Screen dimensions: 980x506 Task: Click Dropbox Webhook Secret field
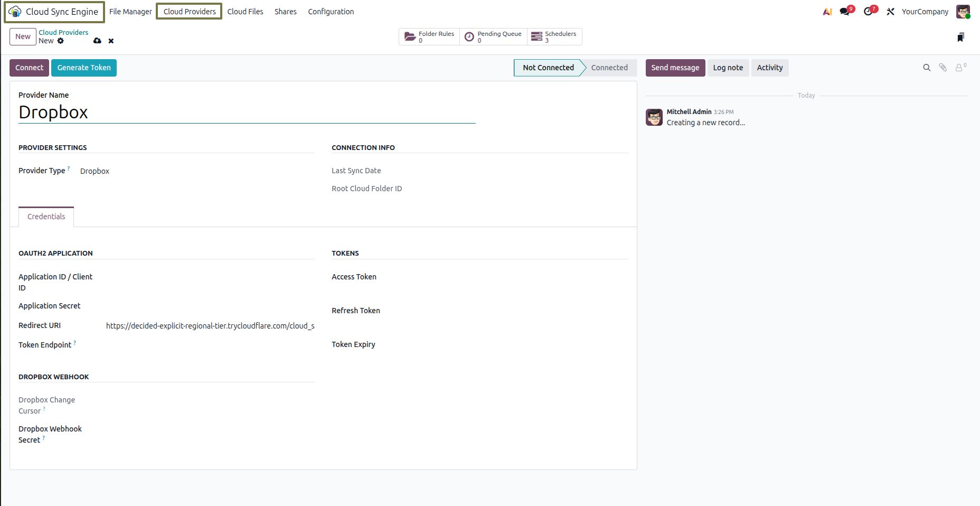coord(210,429)
